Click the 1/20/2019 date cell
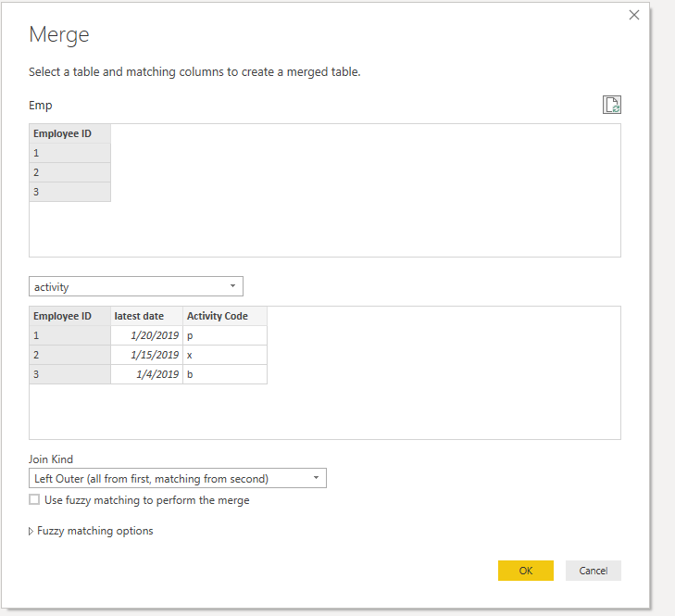The width and height of the screenshot is (675, 616). (147, 335)
